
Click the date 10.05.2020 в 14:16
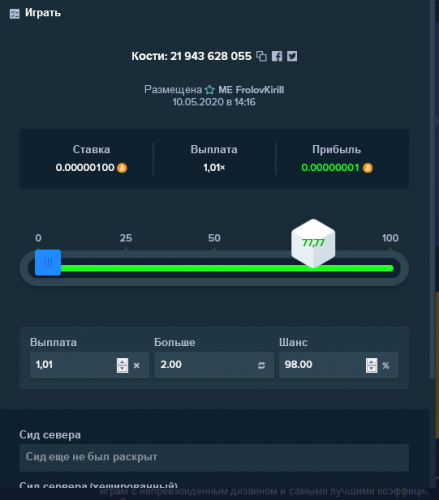point(214,102)
